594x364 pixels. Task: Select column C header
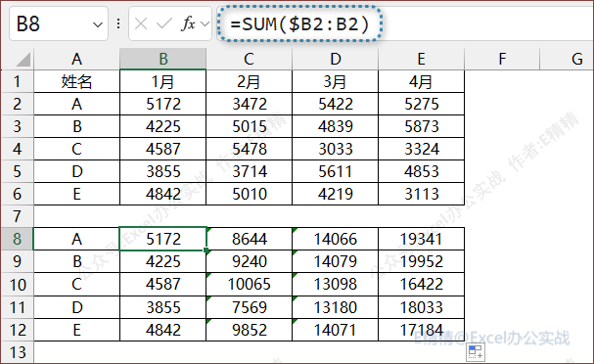249,59
